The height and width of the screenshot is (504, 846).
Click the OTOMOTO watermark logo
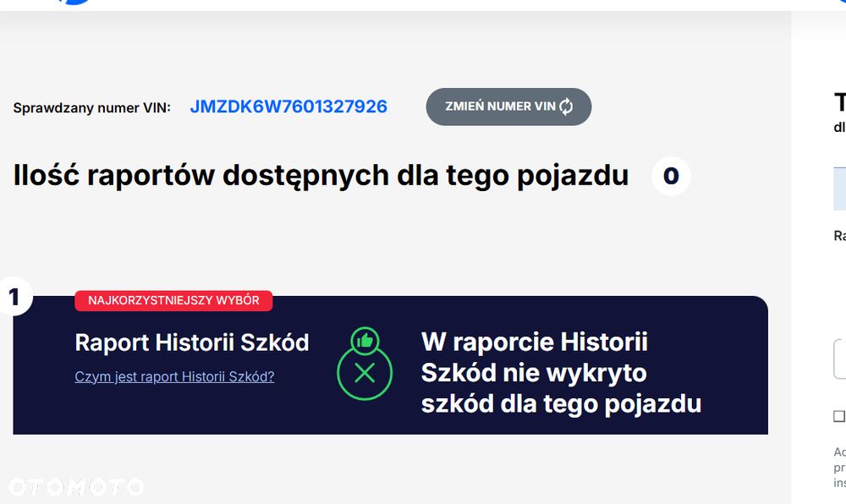(x=76, y=487)
